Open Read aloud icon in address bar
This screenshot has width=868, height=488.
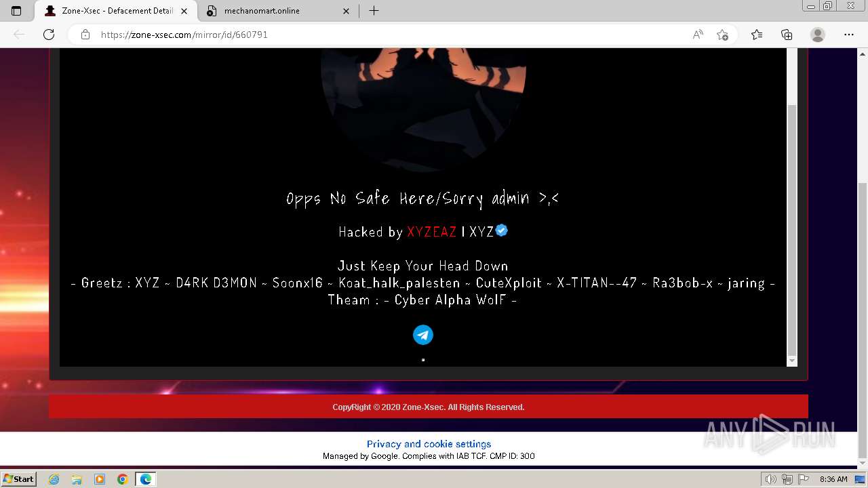click(698, 35)
